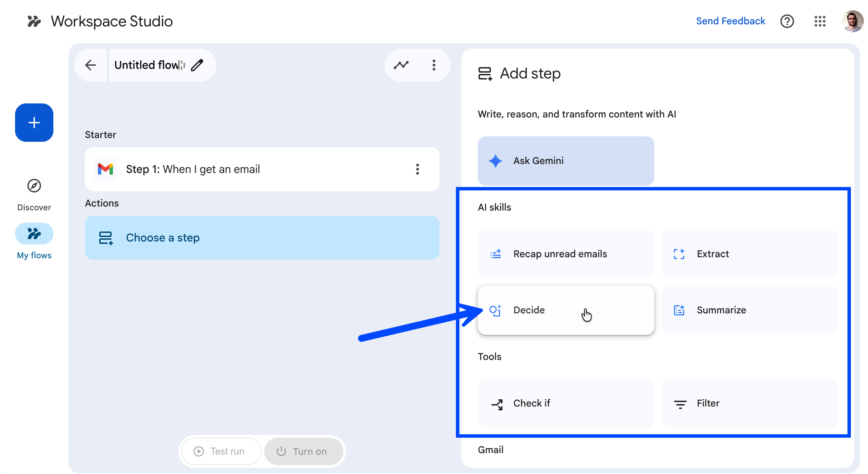Select the Summarize AI skill
868x474 pixels.
749,310
